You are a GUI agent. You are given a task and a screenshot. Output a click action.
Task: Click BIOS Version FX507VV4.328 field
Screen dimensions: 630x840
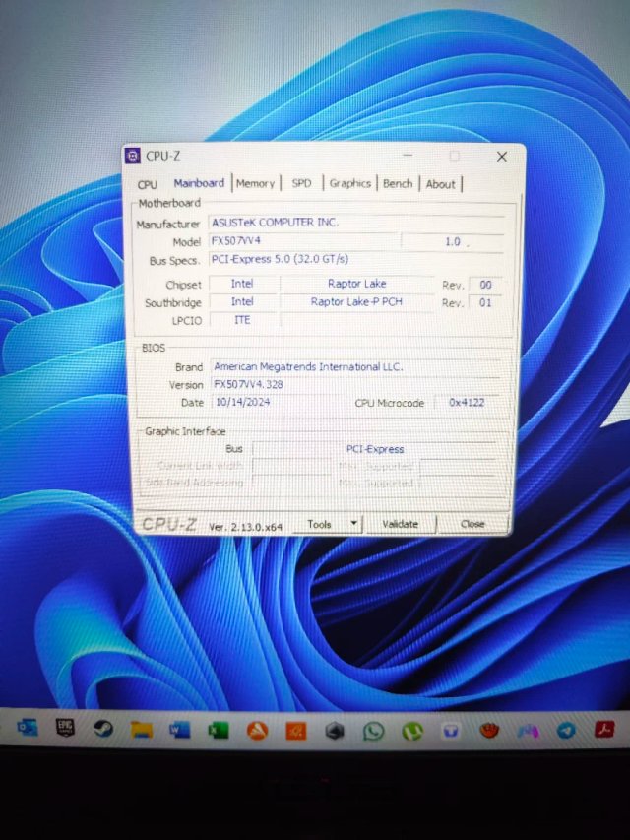[355, 385]
